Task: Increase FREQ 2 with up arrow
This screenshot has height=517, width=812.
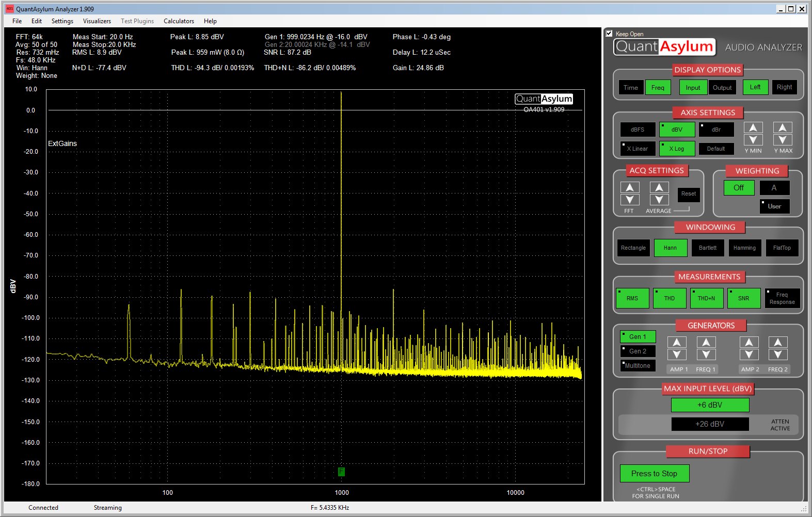Action: [778, 342]
